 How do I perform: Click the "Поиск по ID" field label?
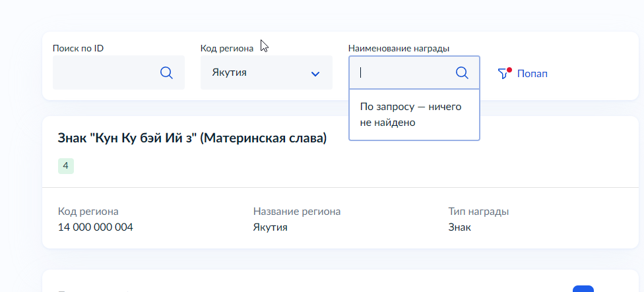[78, 48]
